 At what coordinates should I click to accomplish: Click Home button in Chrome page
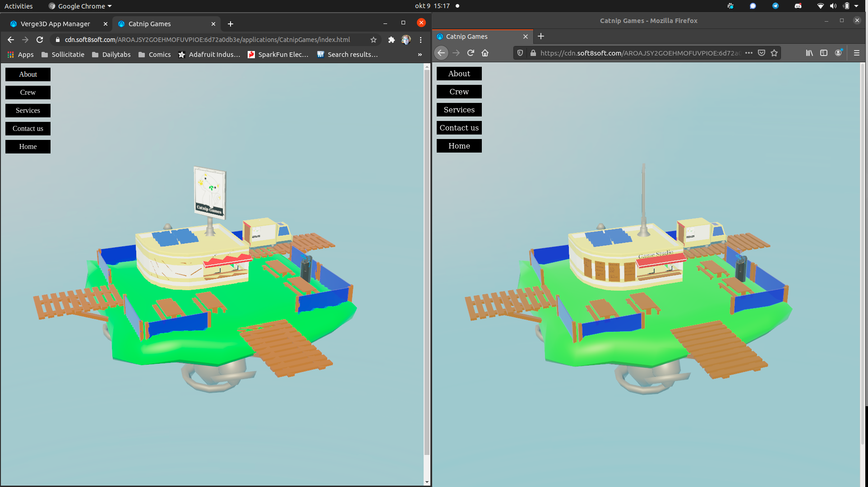coord(28,147)
